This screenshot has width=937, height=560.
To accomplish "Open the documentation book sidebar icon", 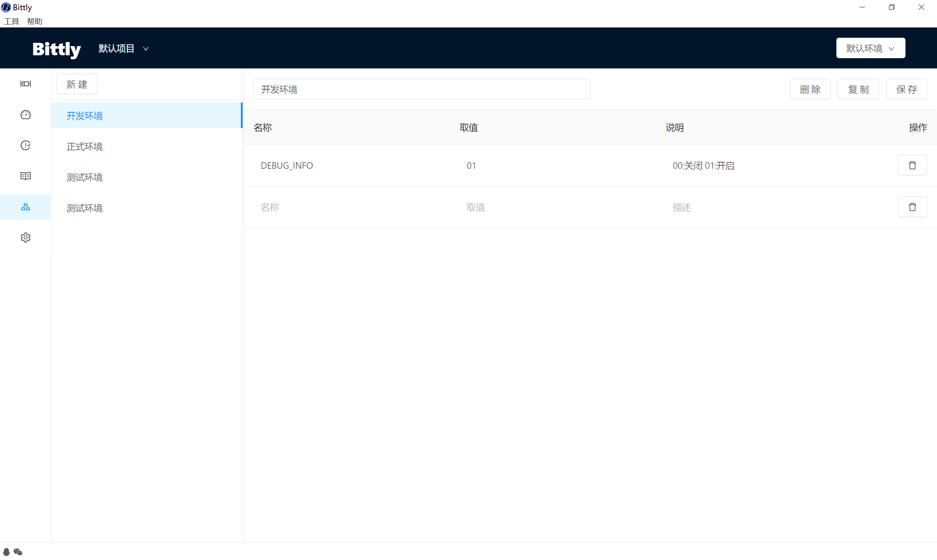I will 25,176.
